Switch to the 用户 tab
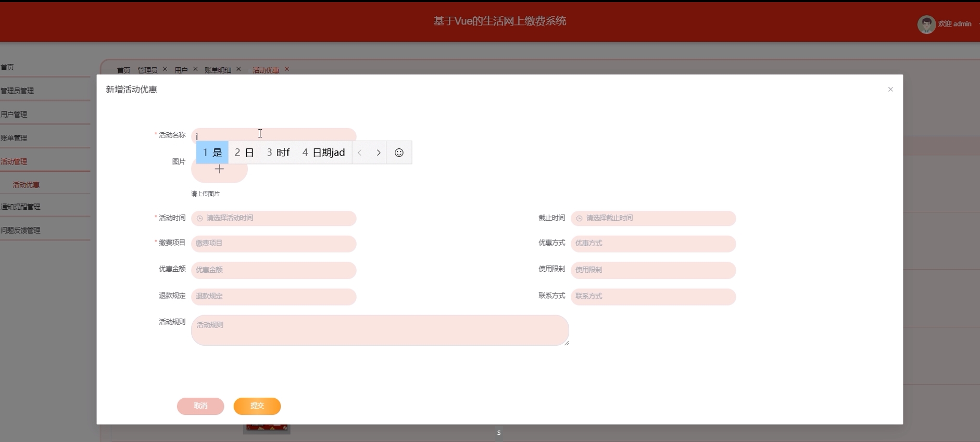This screenshot has width=980, height=442. click(x=181, y=70)
